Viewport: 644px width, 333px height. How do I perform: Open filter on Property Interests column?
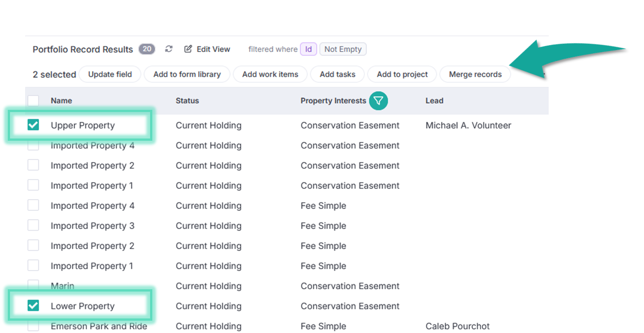coord(378,101)
